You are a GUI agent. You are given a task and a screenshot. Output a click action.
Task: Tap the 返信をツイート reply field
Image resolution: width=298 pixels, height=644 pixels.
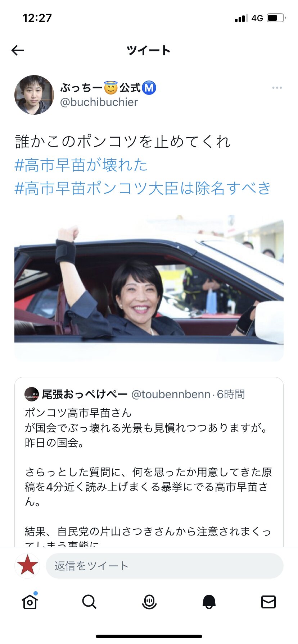164,566
